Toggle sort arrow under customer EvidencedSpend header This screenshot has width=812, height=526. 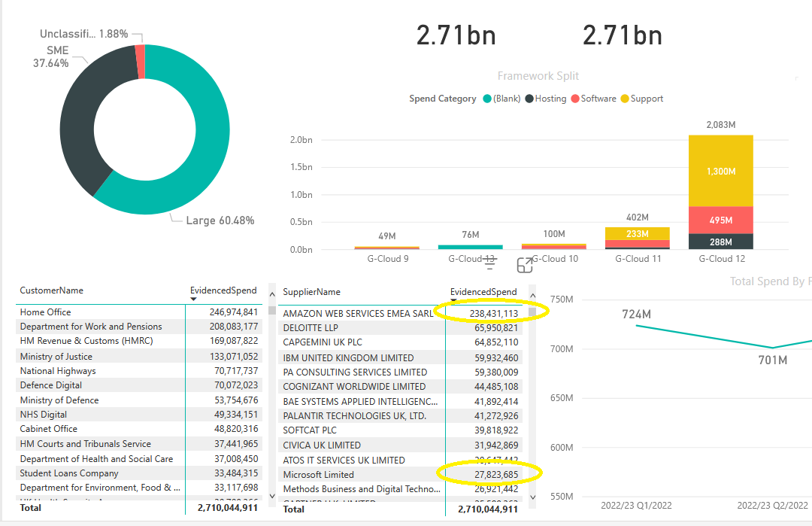[194, 299]
